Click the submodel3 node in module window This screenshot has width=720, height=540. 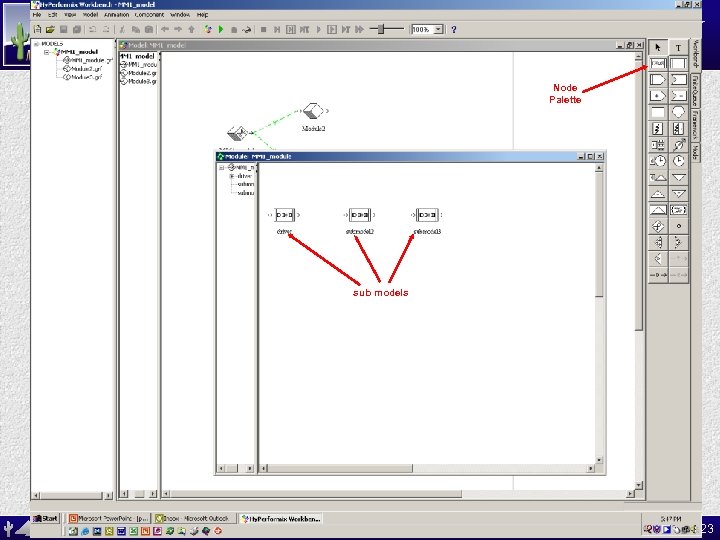click(427, 215)
